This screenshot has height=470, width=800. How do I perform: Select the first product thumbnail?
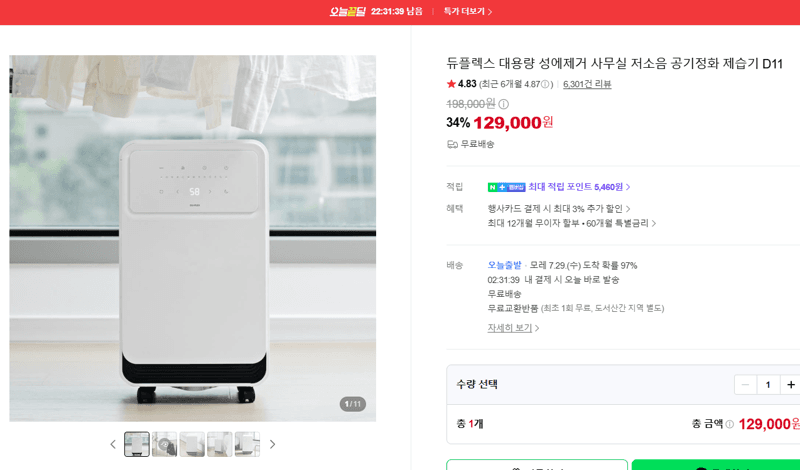point(137,444)
